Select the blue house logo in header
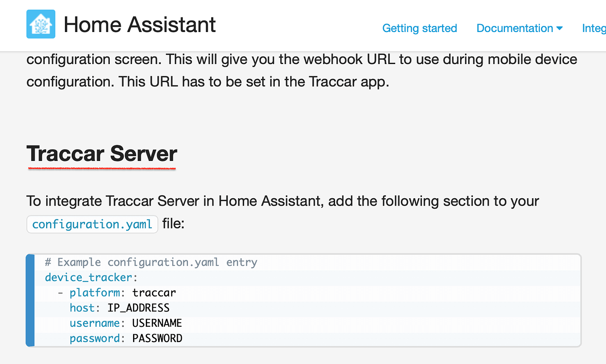 pyautogui.click(x=40, y=25)
